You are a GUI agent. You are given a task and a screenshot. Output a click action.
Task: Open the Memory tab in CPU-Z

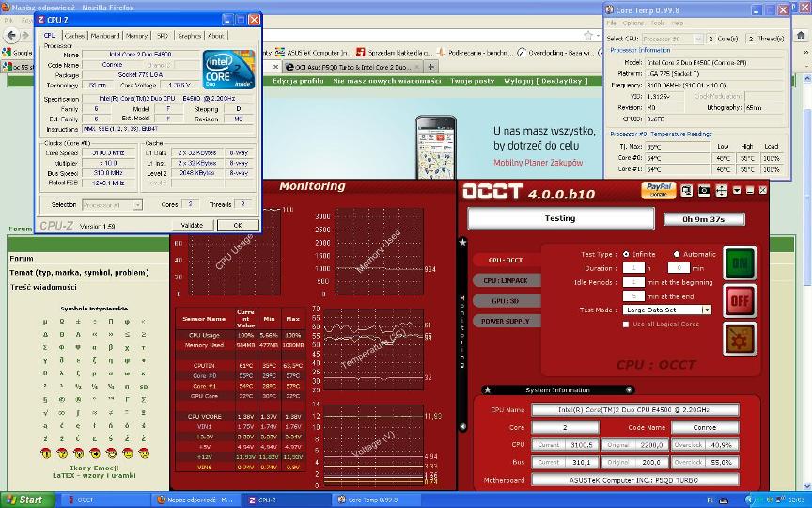[x=136, y=36]
